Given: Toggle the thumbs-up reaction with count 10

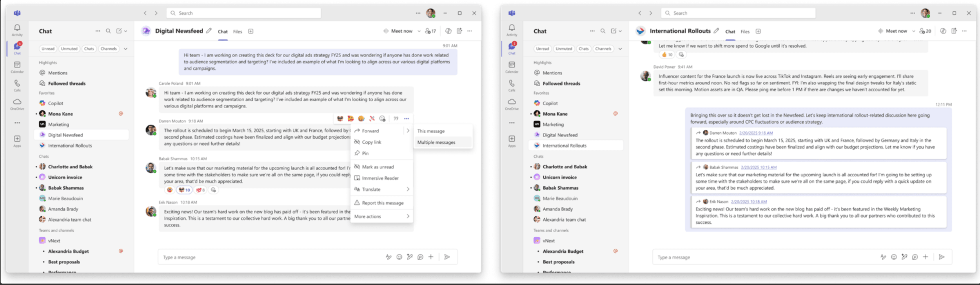Looking at the screenshot, I should pos(667,55).
